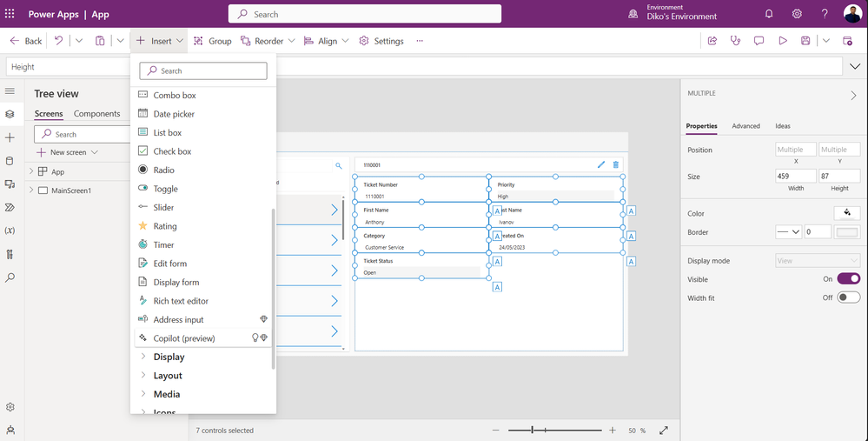
Task: Insert the Copilot (preview) control
Action: (x=203, y=338)
